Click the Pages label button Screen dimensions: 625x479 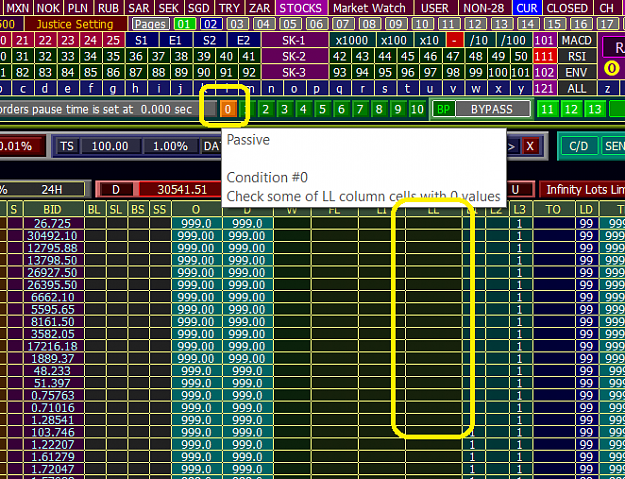click(151, 24)
